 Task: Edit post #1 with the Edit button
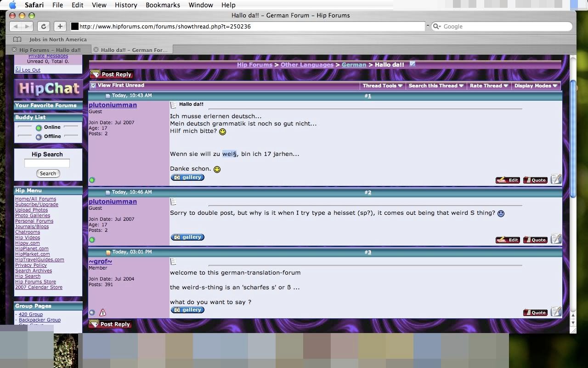[508, 180]
